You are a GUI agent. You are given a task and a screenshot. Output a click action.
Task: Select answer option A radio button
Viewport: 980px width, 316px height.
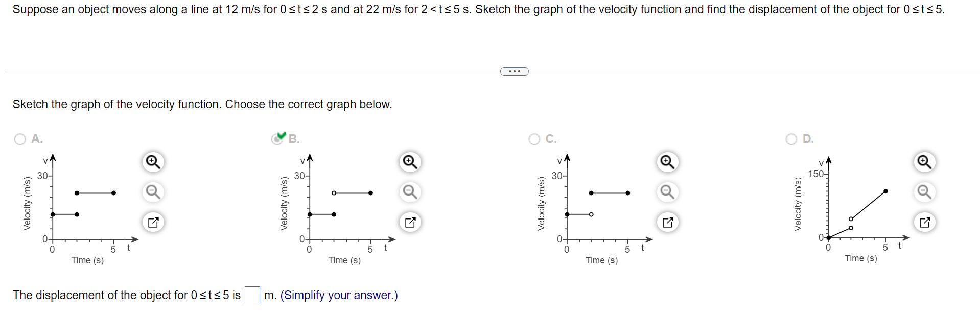point(20,139)
